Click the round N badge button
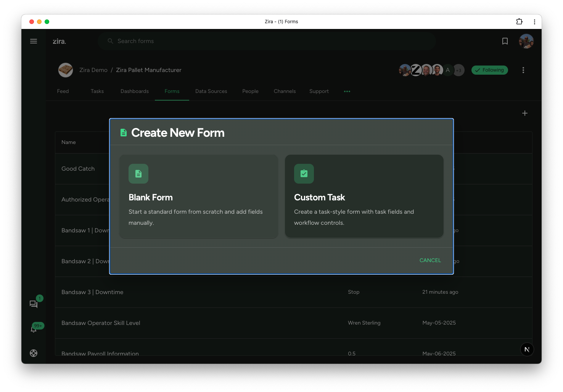 tap(527, 349)
